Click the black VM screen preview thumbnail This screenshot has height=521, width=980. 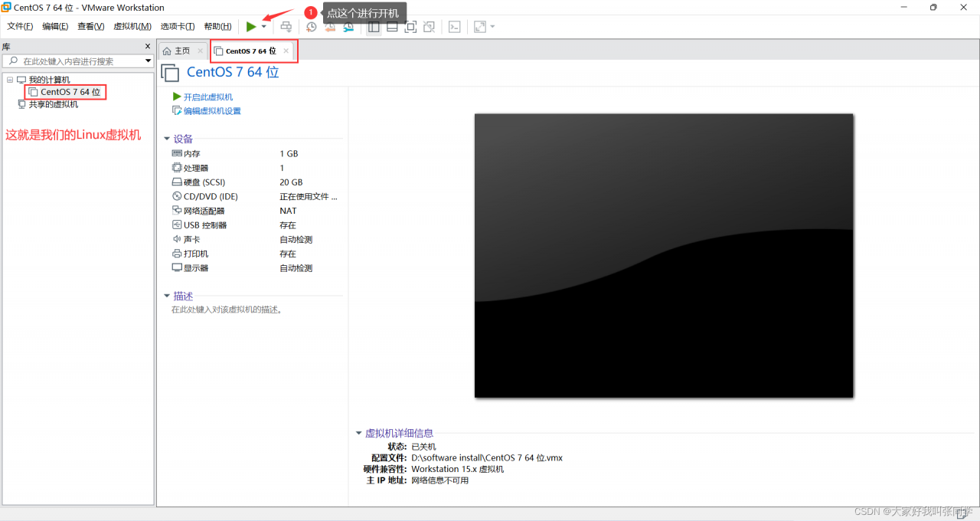click(x=664, y=256)
